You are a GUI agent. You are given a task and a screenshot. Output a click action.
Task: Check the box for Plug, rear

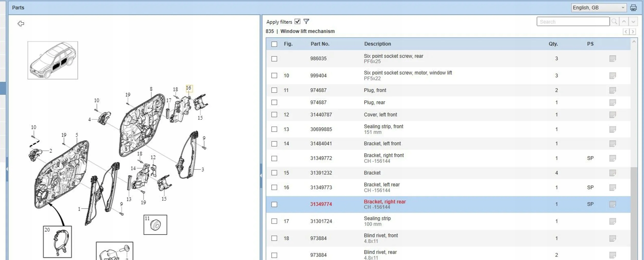274,102
